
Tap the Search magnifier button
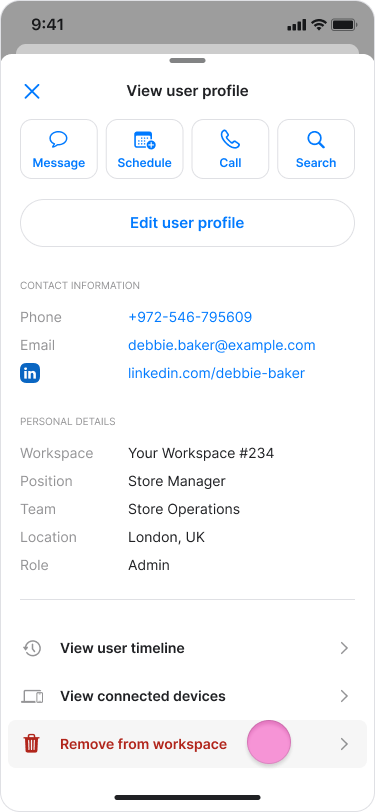[x=316, y=149]
